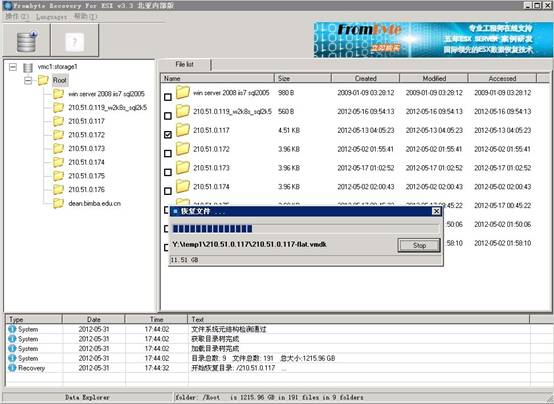Close the recovery progress dialog
Screen dimensions: 554x404
pyautogui.click(x=436, y=211)
